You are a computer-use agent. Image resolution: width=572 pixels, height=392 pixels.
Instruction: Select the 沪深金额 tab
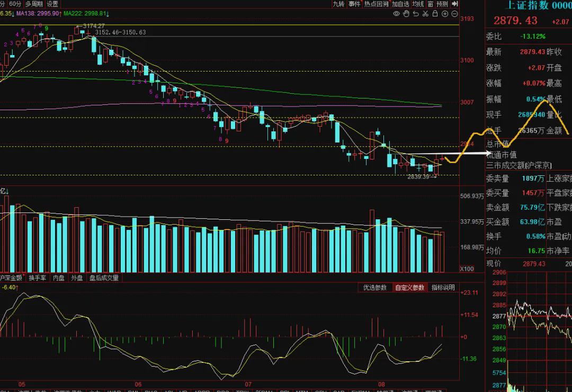click(12, 278)
